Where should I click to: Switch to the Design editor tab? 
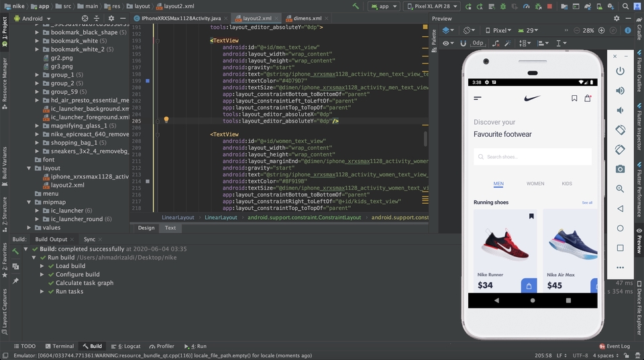pyautogui.click(x=146, y=228)
